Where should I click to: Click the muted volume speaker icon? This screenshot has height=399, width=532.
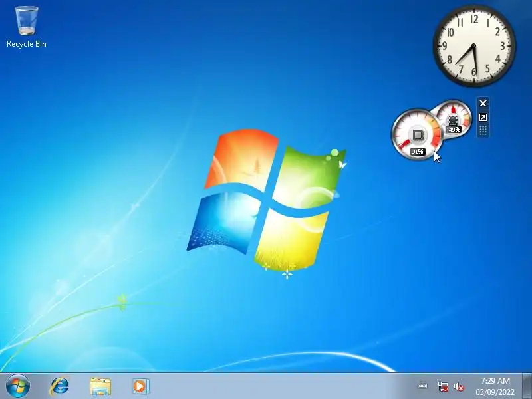pyautogui.click(x=459, y=386)
